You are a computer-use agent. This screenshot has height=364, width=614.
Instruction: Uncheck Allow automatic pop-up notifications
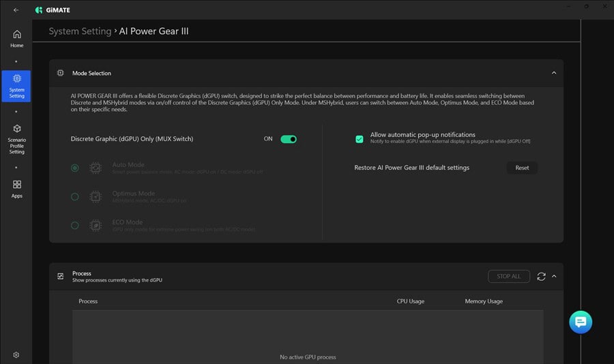pyautogui.click(x=360, y=139)
